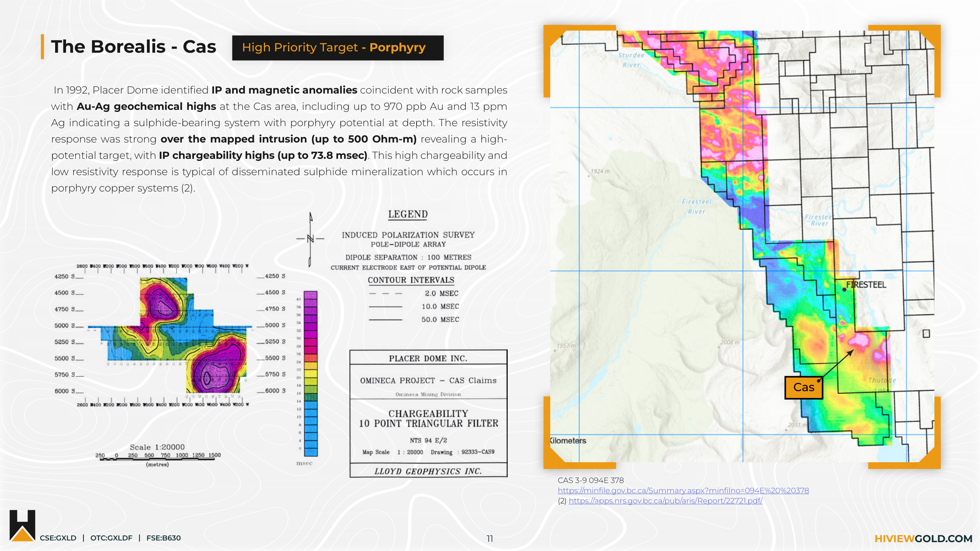Click the FSE:B630 ticker text
The width and height of the screenshot is (980, 551).
[x=164, y=538]
